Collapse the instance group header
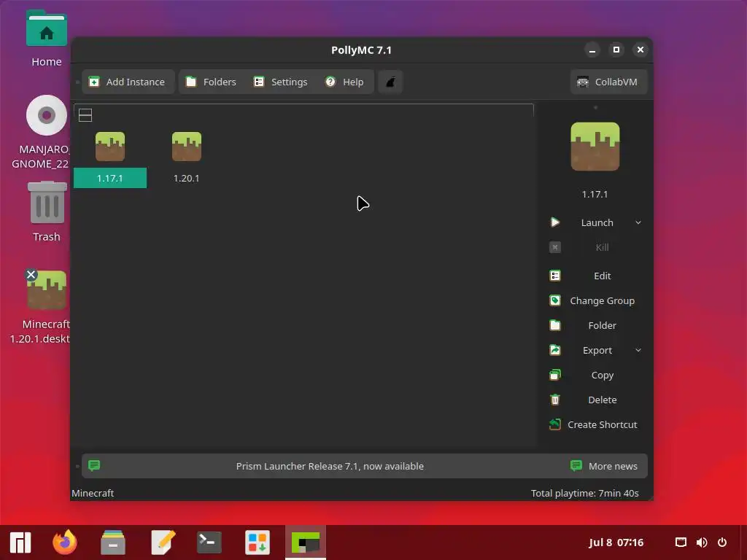747x560 pixels. pyautogui.click(x=85, y=114)
